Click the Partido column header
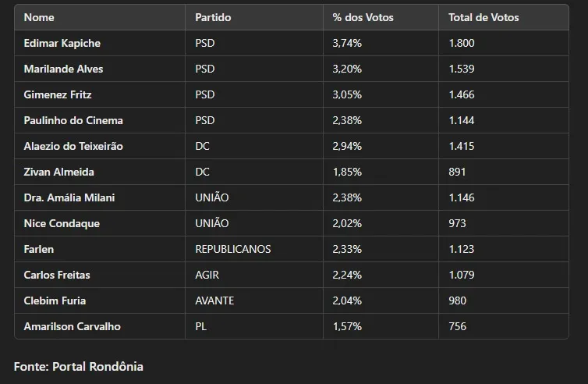 pos(213,17)
